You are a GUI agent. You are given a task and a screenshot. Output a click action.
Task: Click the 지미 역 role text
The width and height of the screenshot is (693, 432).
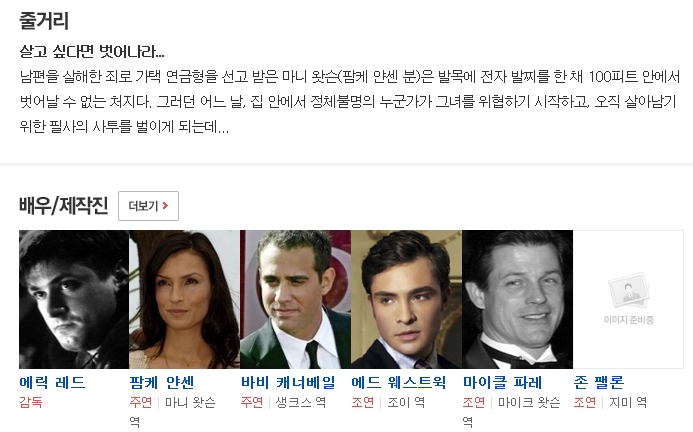click(628, 402)
